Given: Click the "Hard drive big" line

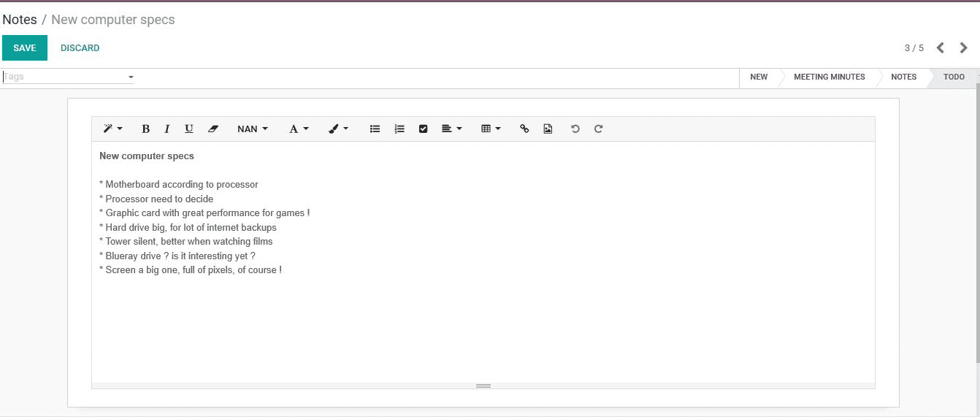Looking at the screenshot, I should [x=188, y=228].
